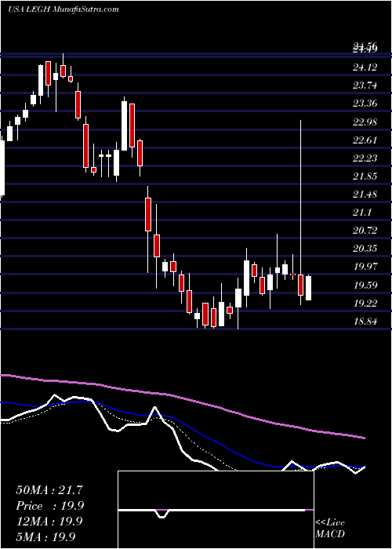The height and width of the screenshot is (549, 392).
Task: Select the 23.74 price axis label
Action: click(365, 85)
